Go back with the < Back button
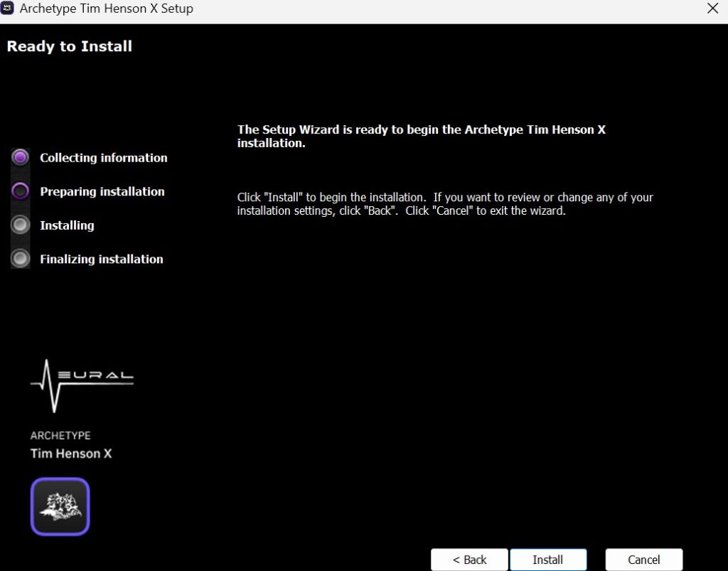This screenshot has height=571, width=728. pyautogui.click(x=469, y=560)
